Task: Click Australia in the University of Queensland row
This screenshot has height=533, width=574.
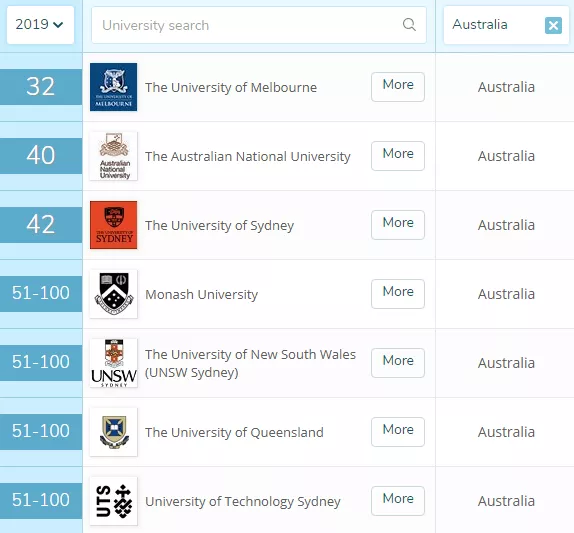Action: coord(506,432)
